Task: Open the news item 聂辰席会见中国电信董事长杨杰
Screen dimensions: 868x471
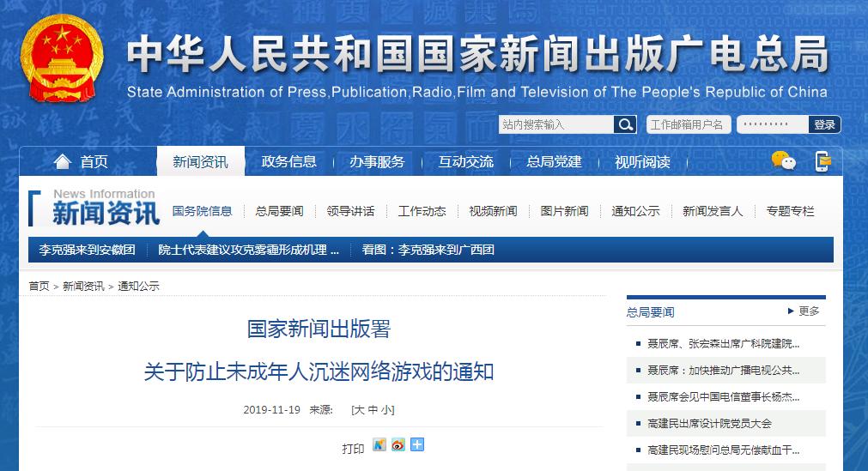Action: point(723,397)
